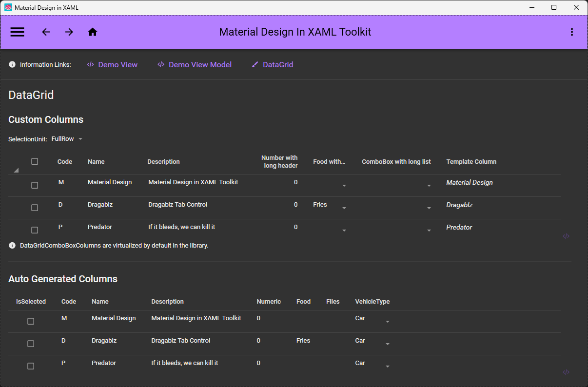Select 'Dragablz' name cell in Auto Generated grid
Screen dimensions: 588x387
pos(104,341)
